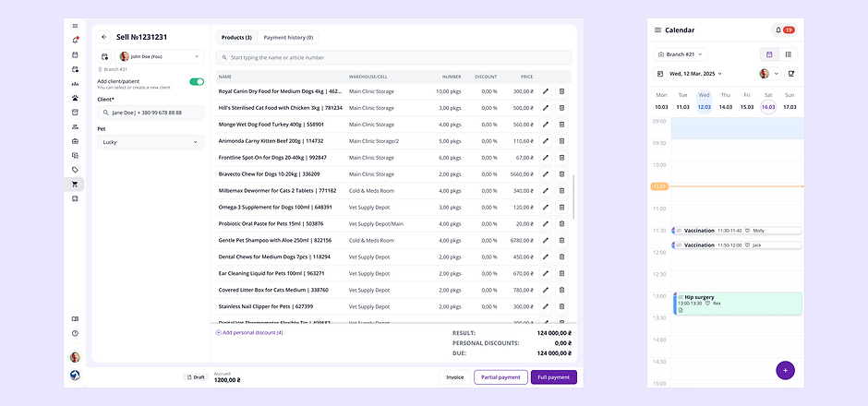Click the coffee cup break icon in Calendar
Image resolution: width=868 pixels, height=406 pixels.
[x=791, y=73]
